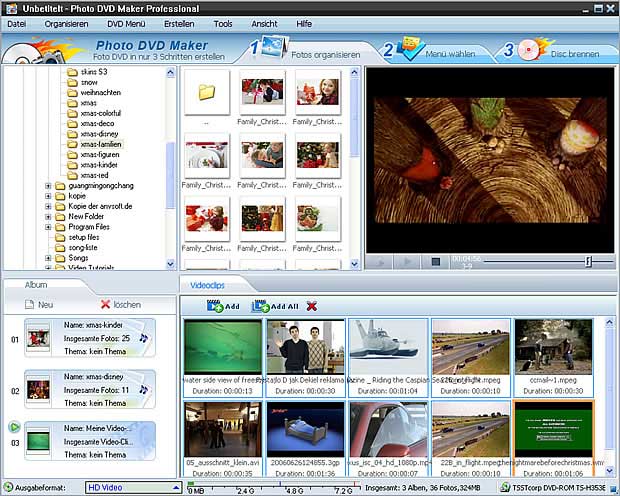Switch to the Album tab
Viewport: 620px width, 496px height.
tap(36, 285)
